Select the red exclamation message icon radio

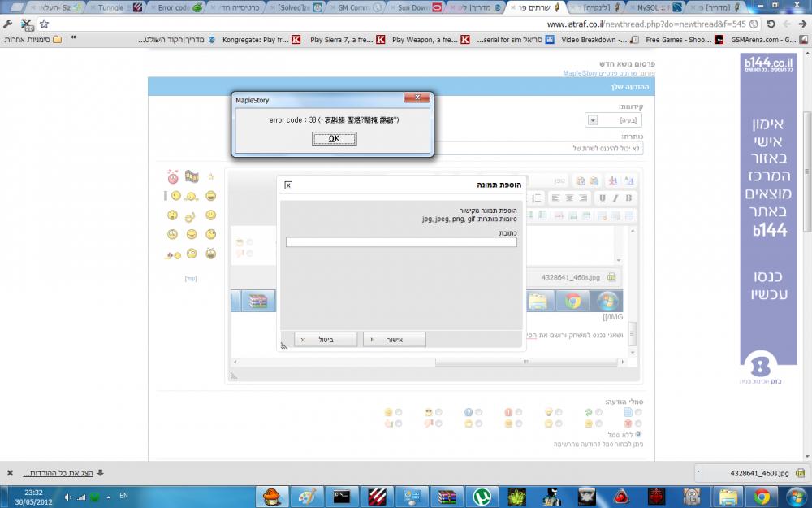point(519,412)
